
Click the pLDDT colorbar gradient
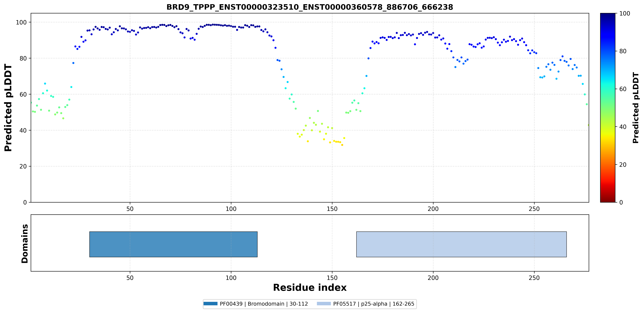coord(608,108)
